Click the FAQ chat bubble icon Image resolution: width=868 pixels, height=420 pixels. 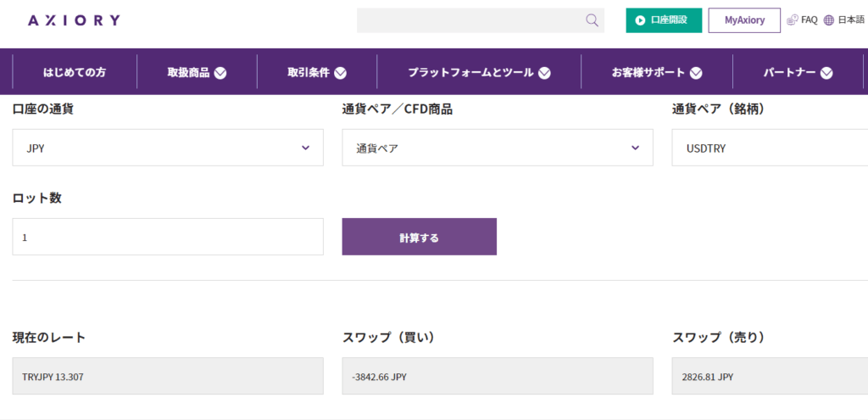point(793,20)
